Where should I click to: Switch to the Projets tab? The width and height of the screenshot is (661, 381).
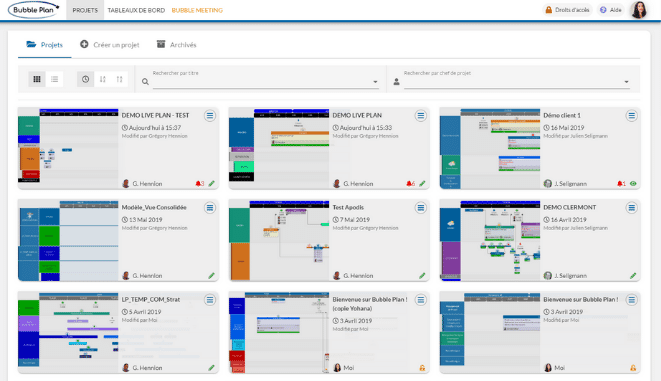(45, 45)
